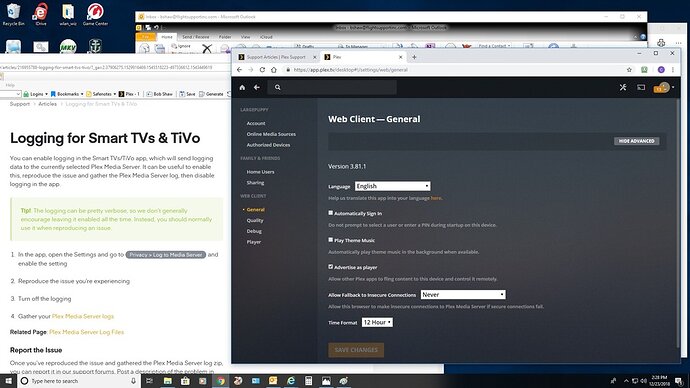Open the Folder tab in Outlook
The image size is (690, 388).
[225, 37]
